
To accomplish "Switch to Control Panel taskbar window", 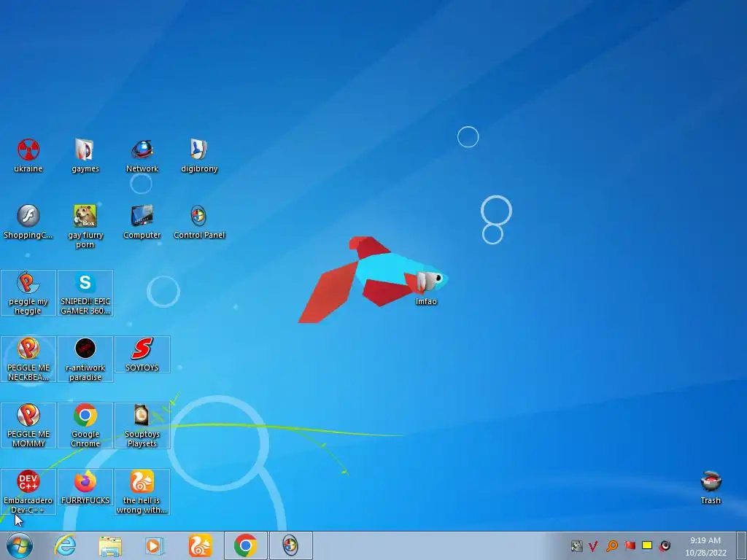I will 290,545.
